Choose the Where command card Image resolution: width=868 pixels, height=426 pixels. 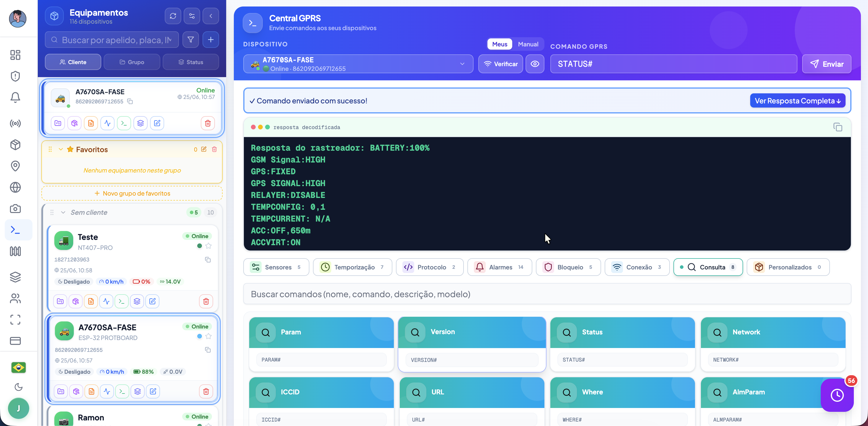tap(622, 401)
